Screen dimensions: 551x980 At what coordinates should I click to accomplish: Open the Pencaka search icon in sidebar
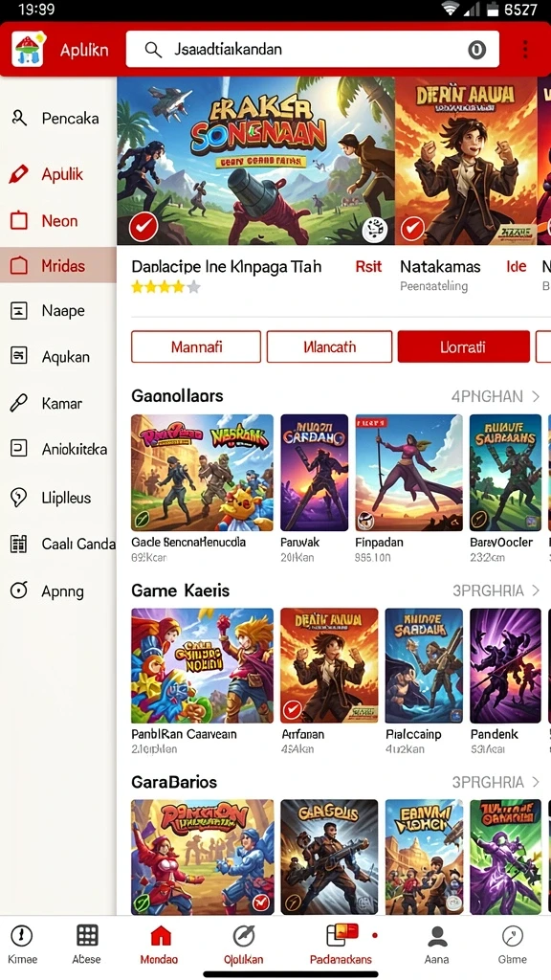pos(19,118)
